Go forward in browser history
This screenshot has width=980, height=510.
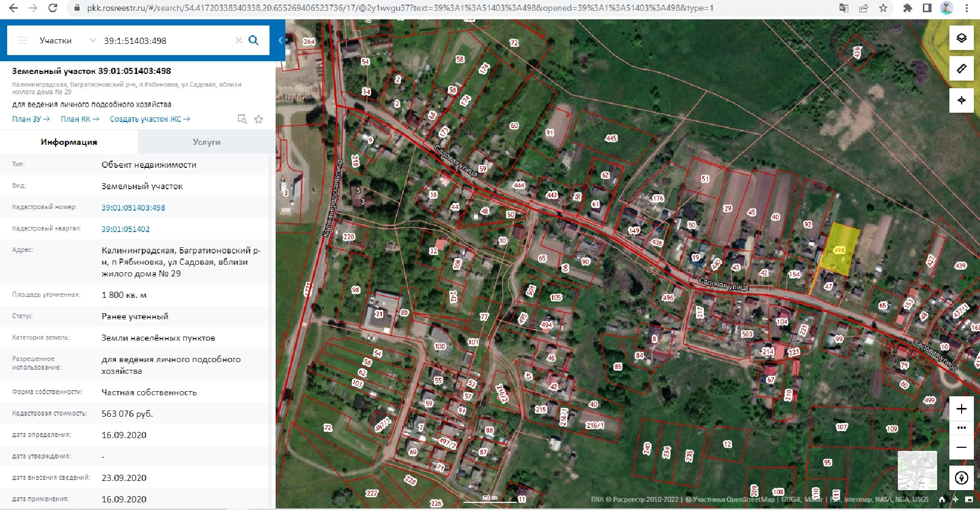click(33, 8)
